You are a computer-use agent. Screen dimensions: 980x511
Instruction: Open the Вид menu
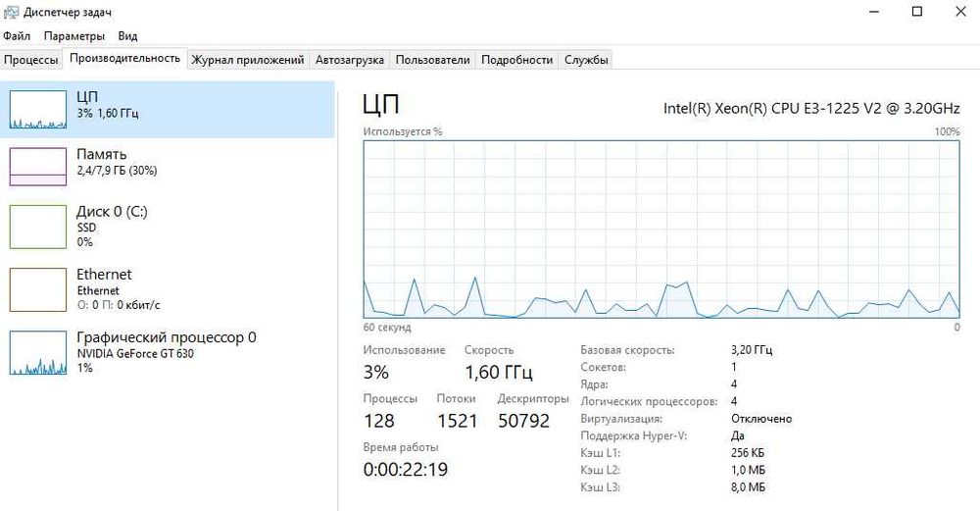click(127, 35)
